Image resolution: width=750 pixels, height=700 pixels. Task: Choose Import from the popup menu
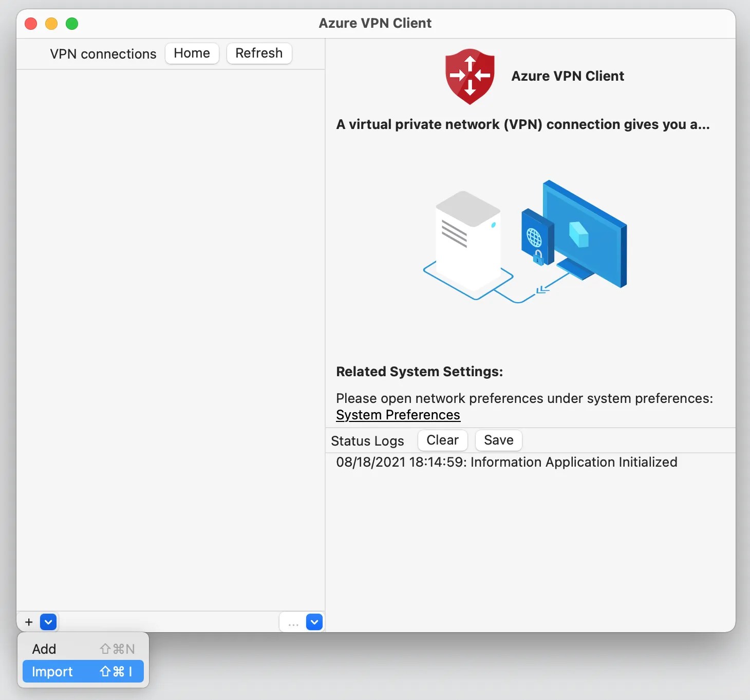click(83, 672)
